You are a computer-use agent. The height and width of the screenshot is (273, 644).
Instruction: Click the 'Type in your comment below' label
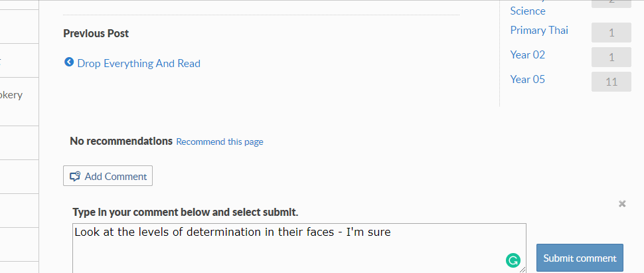(185, 213)
